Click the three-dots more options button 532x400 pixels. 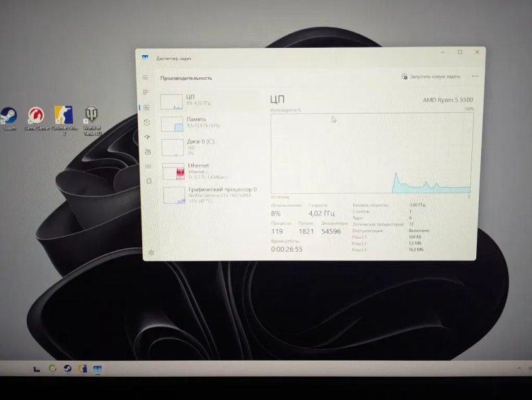click(475, 76)
